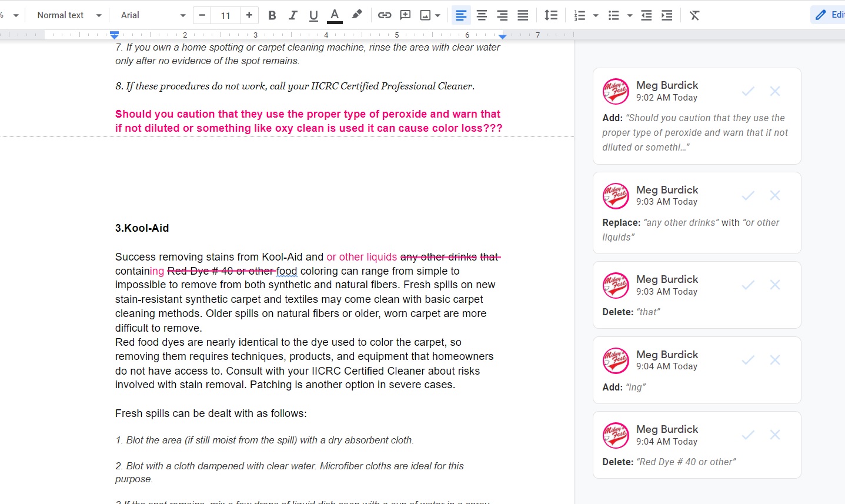Apply center alignment to text
Screen dimensions: 845x504
(x=482, y=15)
